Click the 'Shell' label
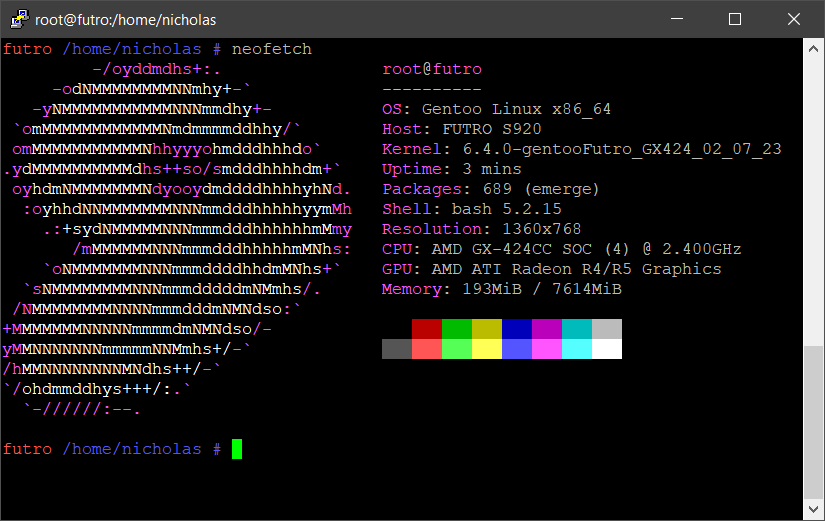This screenshot has height=521, width=825. point(407,209)
